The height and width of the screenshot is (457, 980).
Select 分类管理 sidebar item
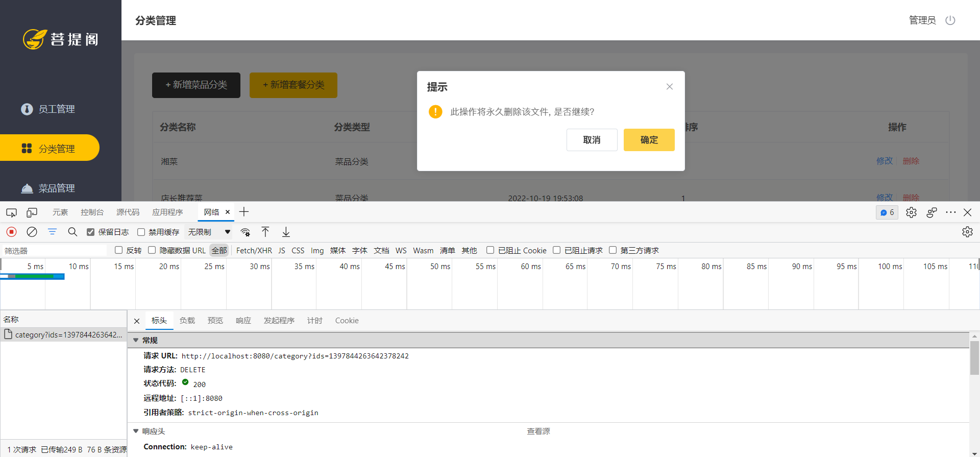pos(50,148)
